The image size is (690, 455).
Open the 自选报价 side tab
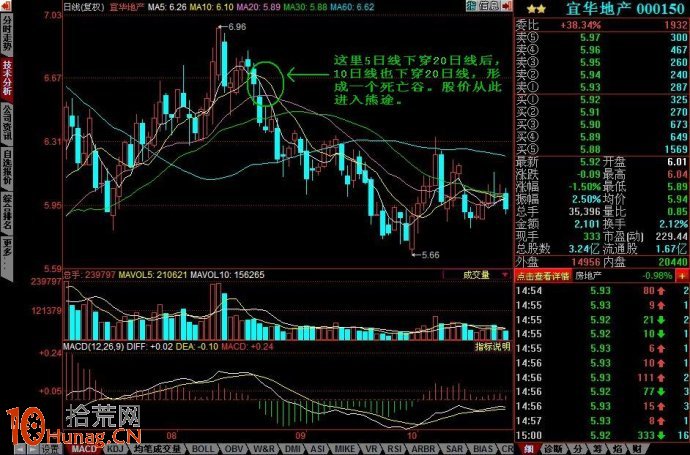[7, 168]
